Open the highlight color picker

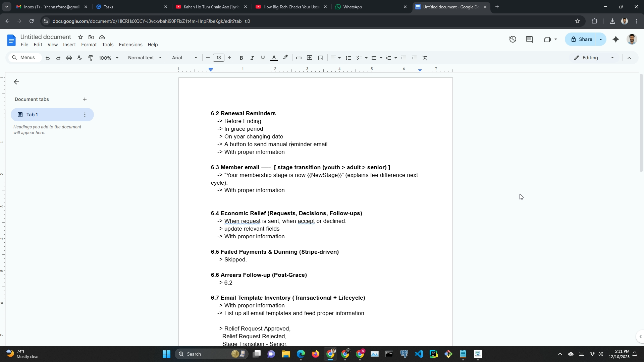[285, 58]
